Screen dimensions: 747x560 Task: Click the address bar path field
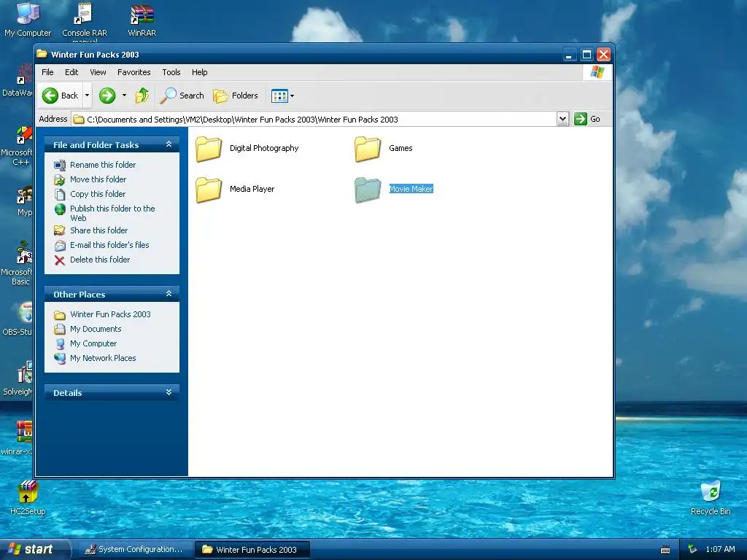tap(314, 120)
